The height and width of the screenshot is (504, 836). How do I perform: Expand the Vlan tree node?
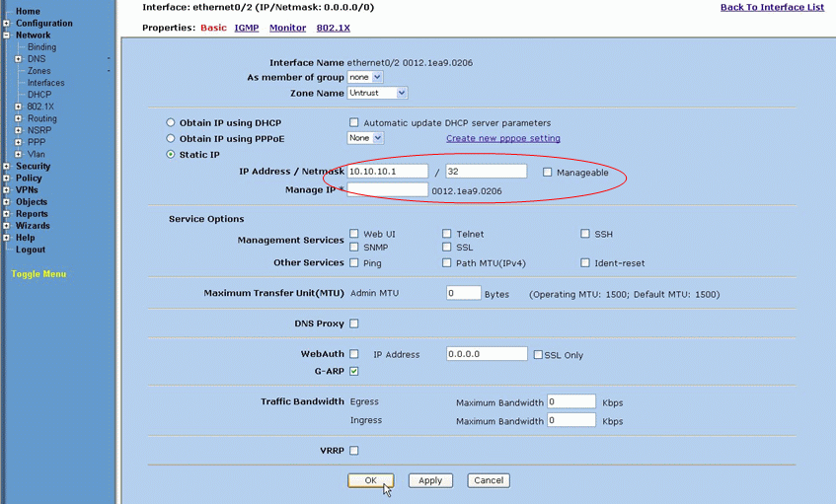click(x=18, y=154)
